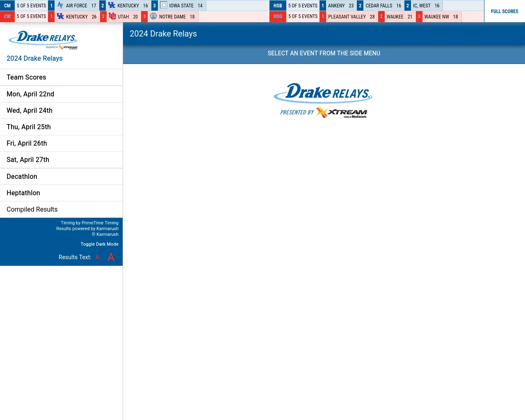Expand Fri, April 26th events
525x420 pixels.
coord(62,144)
